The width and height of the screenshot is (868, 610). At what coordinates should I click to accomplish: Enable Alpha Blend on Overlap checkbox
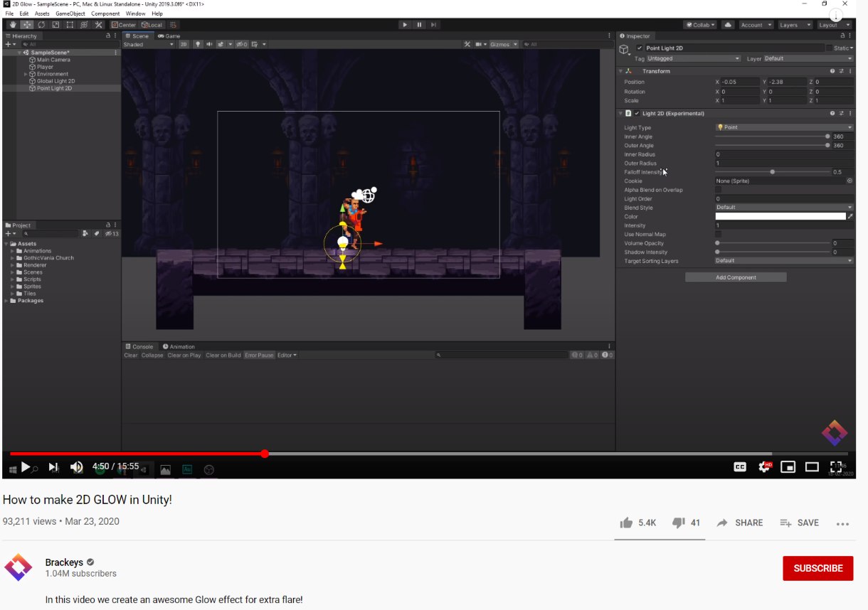[719, 190]
